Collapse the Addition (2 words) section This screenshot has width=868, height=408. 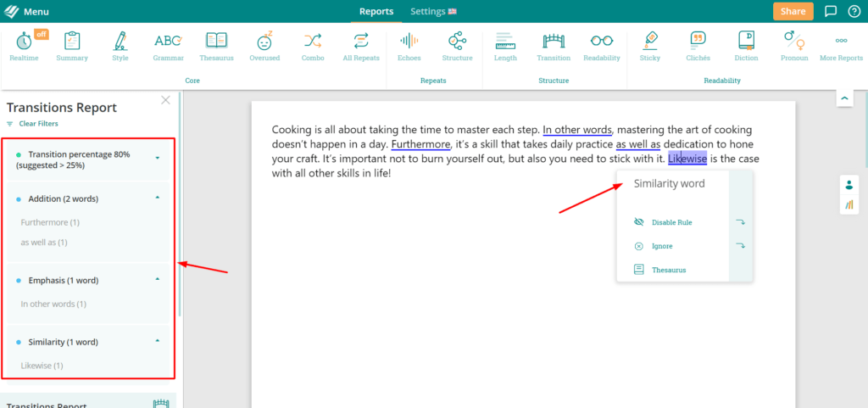(158, 198)
